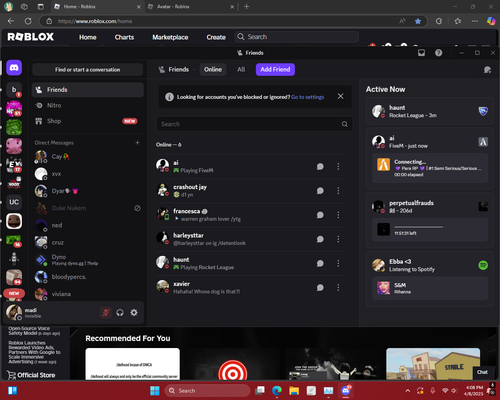Select the Online friends tab
500x400 pixels.
[213, 69]
